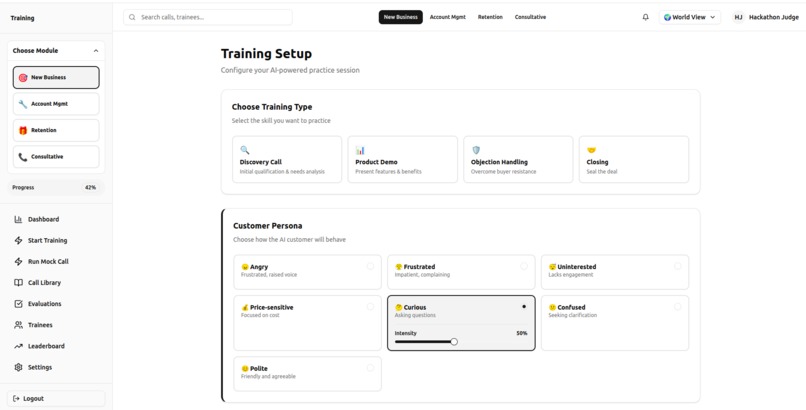Click the handshake icon on Closing card

[x=592, y=150]
